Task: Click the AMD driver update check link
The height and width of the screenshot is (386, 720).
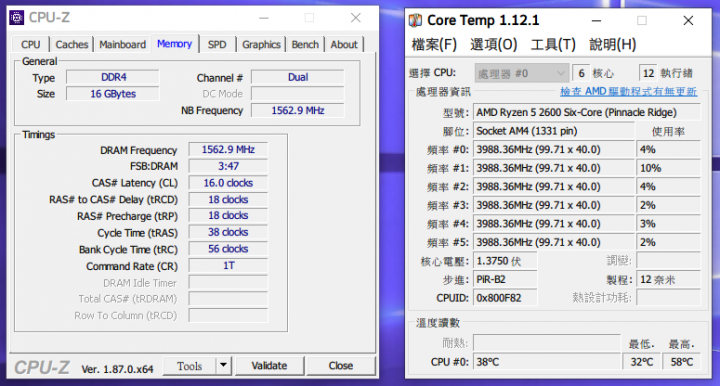Action: (x=629, y=92)
